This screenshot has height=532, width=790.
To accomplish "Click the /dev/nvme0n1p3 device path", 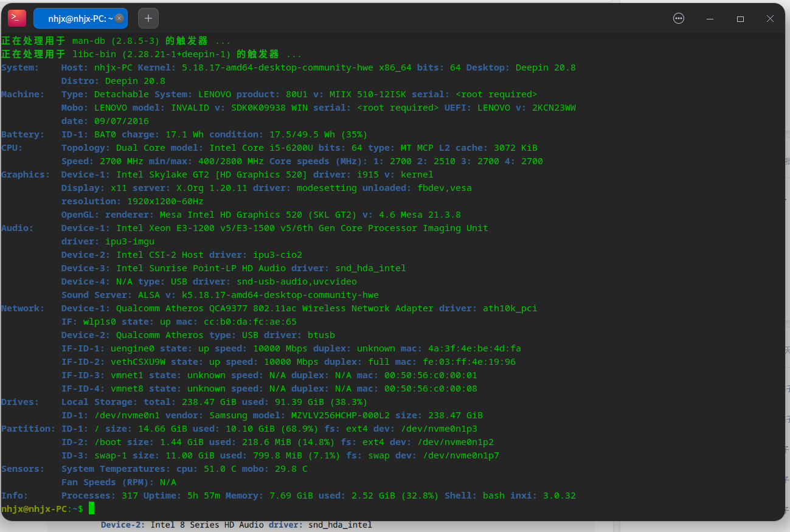I will 439,429.
